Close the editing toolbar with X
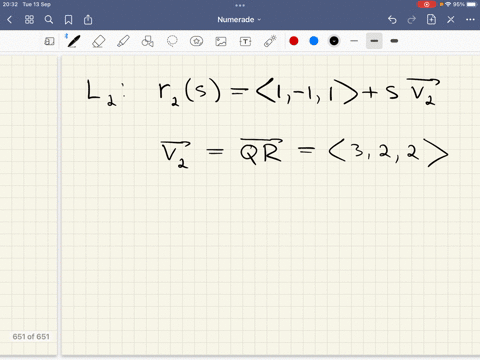 coord(451,20)
